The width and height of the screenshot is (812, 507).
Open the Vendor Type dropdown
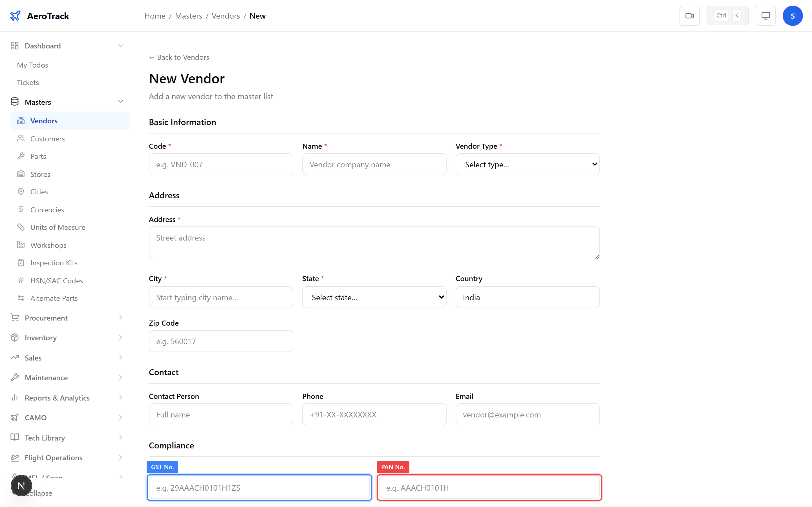click(527, 164)
